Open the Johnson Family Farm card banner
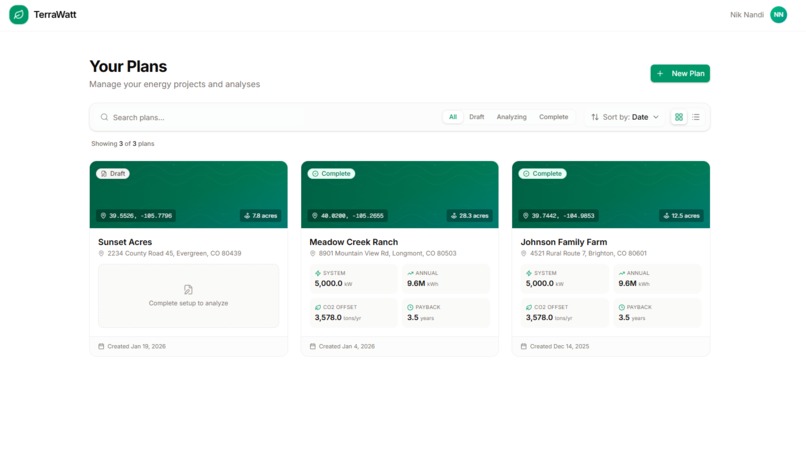This screenshot has height=458, width=806. coord(611,194)
